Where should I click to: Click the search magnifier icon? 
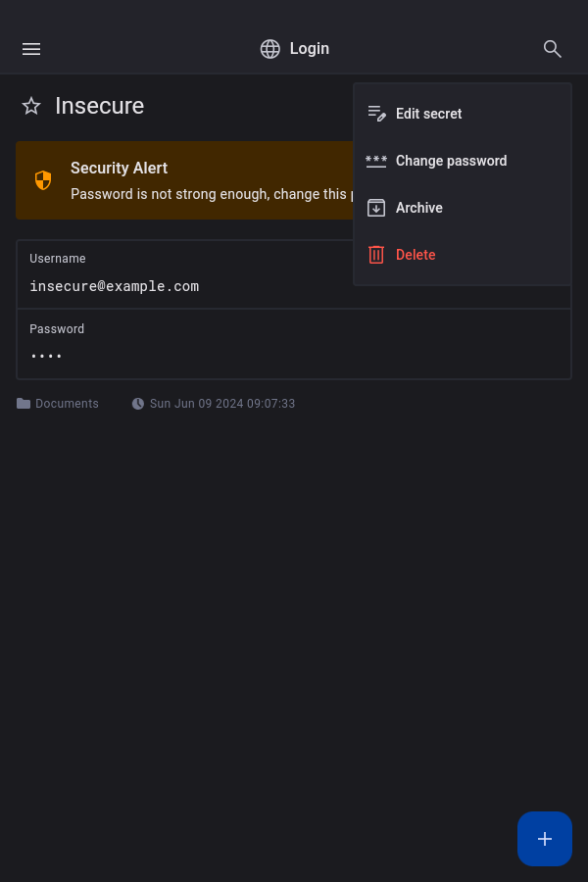pyautogui.click(x=553, y=49)
